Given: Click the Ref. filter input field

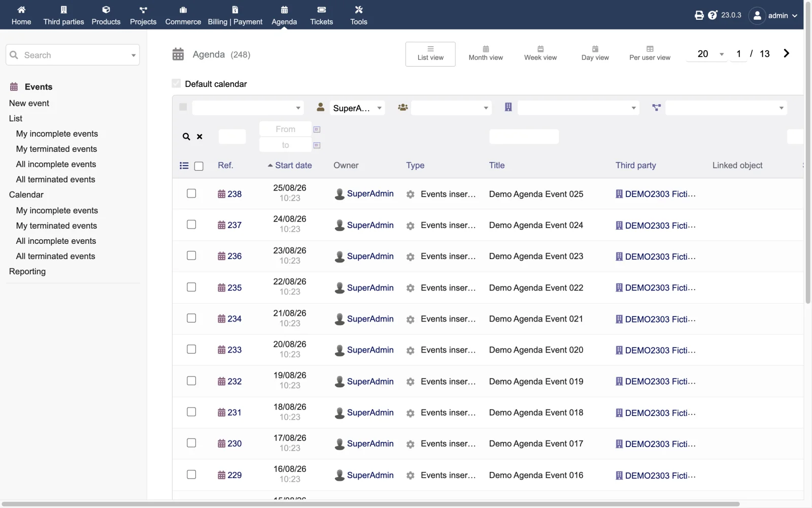Looking at the screenshot, I should point(232,137).
